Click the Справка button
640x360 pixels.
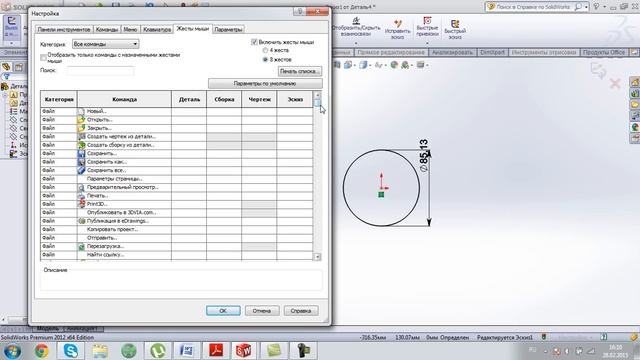[301, 311]
